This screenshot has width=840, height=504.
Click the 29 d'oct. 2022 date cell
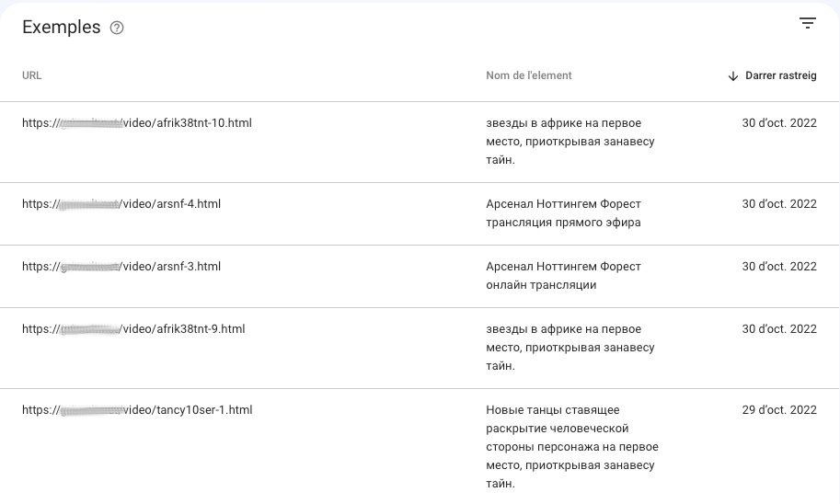(x=779, y=410)
